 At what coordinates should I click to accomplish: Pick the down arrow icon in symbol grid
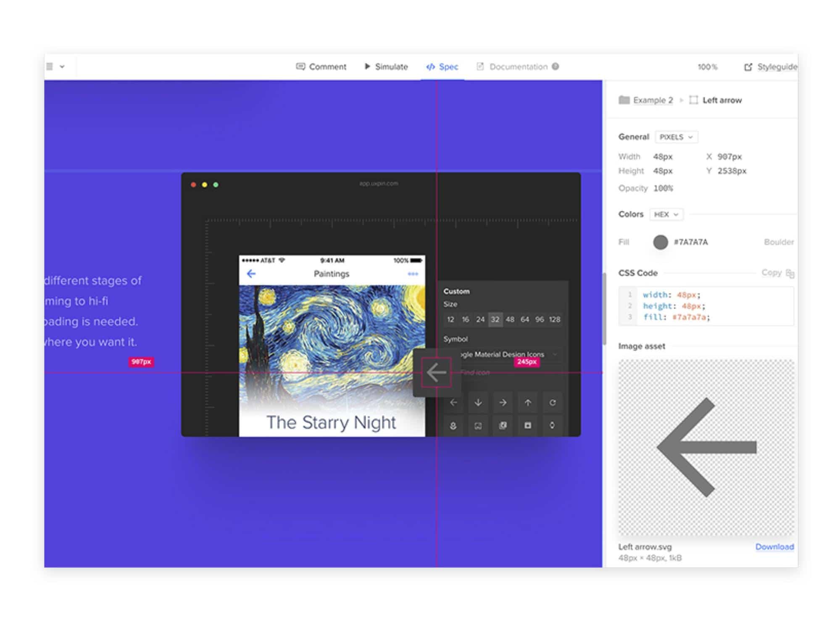click(x=478, y=403)
